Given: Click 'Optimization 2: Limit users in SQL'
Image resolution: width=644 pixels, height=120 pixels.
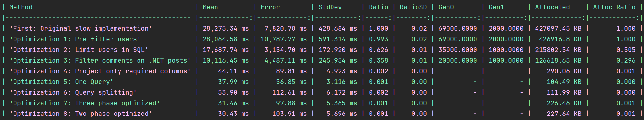Looking at the screenshot, I should [x=79, y=50].
